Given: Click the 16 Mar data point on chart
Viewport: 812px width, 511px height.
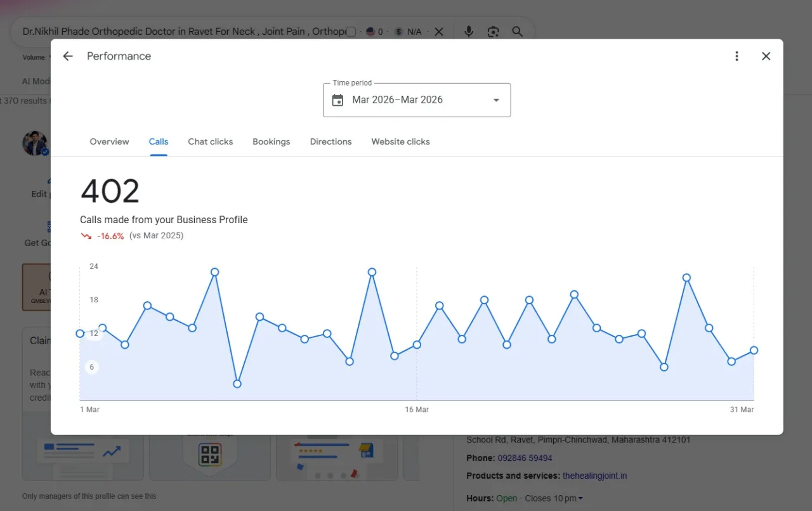Looking at the screenshot, I should [x=417, y=345].
